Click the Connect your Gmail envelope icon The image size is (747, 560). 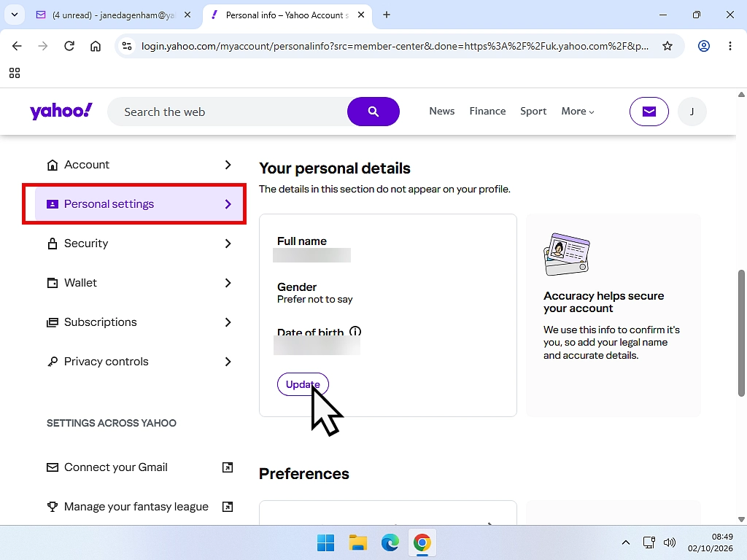pos(53,467)
